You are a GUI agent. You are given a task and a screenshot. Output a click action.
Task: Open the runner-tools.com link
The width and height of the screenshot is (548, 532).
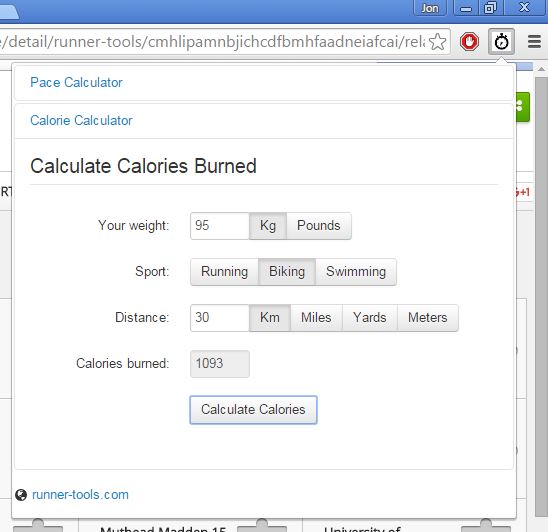pos(80,495)
